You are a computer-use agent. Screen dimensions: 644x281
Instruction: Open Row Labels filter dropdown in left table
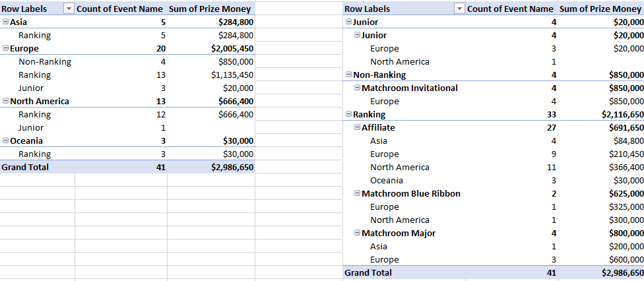[x=69, y=9]
